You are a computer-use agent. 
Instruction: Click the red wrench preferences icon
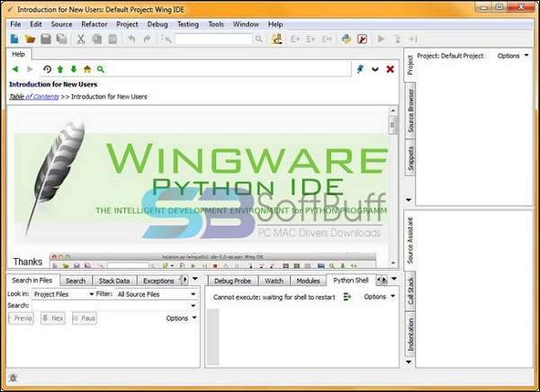tap(362, 39)
